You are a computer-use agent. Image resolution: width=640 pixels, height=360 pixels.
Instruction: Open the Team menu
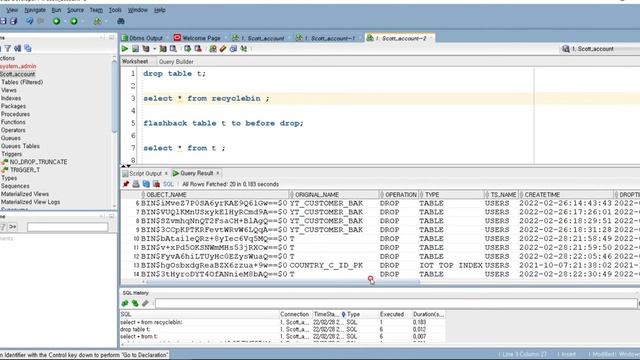pyautogui.click(x=96, y=10)
